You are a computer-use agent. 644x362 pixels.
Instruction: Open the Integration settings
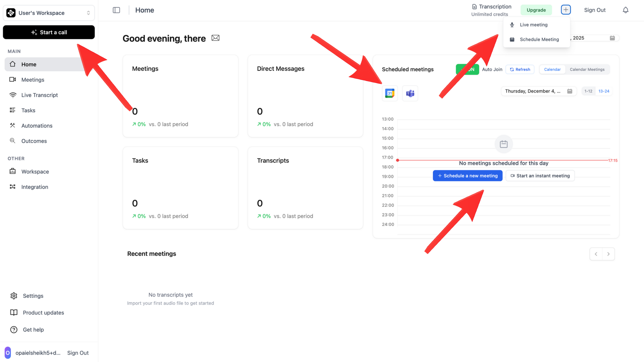coord(35,187)
